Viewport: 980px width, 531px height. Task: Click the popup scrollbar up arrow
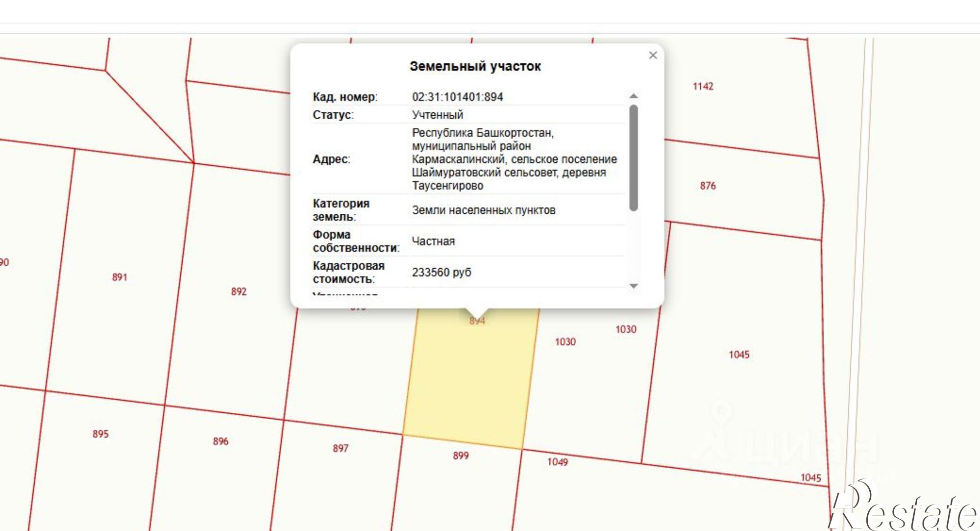click(634, 96)
